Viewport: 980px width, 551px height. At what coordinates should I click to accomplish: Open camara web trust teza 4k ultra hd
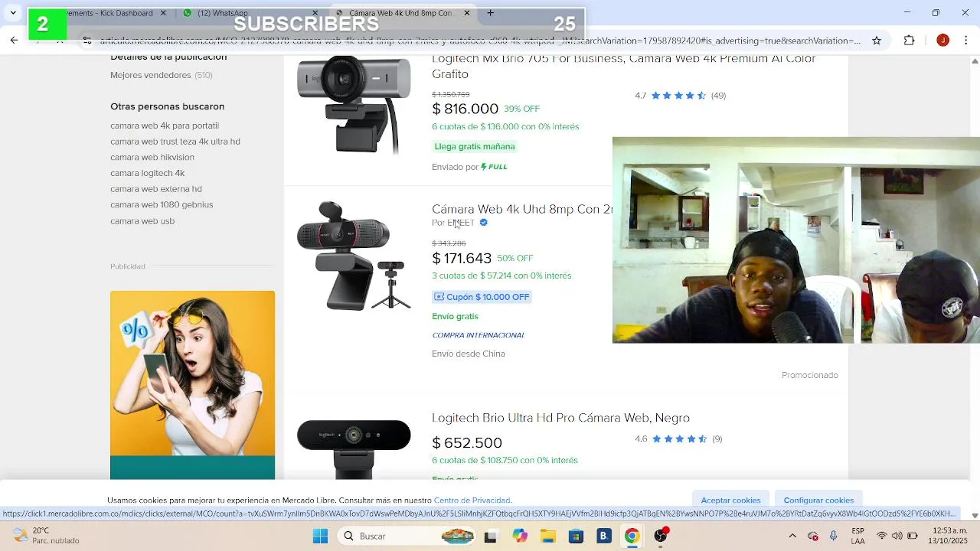(x=175, y=142)
